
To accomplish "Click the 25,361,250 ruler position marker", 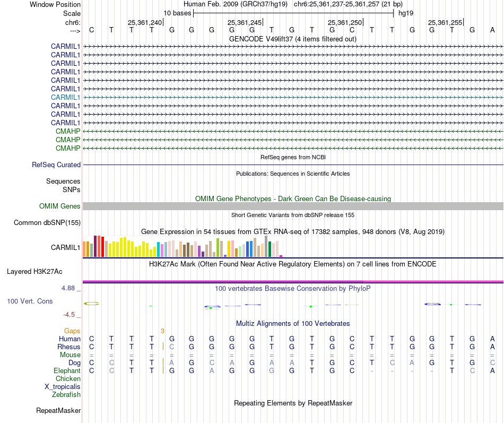I will point(345,22).
